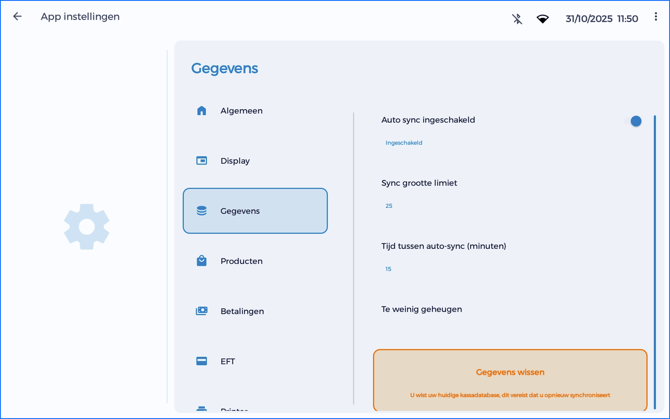This screenshot has height=419, width=670.
Task: Click the App instellingen title
Action: [80, 17]
